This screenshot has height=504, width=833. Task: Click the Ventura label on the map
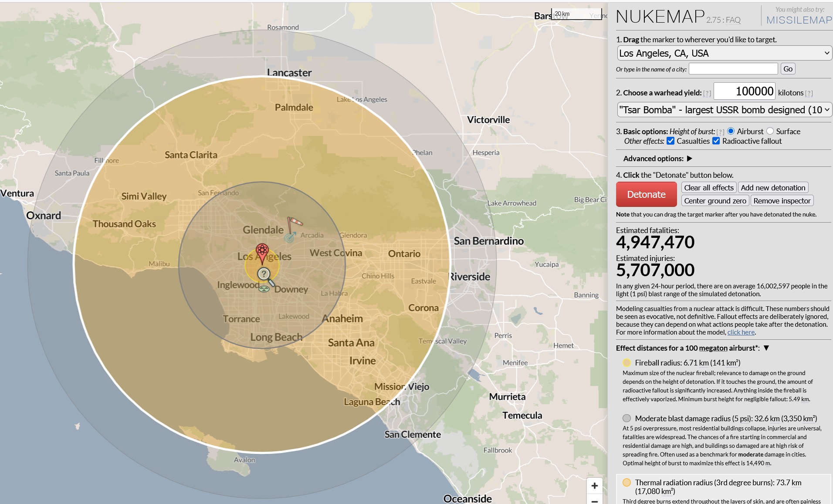pos(17,193)
